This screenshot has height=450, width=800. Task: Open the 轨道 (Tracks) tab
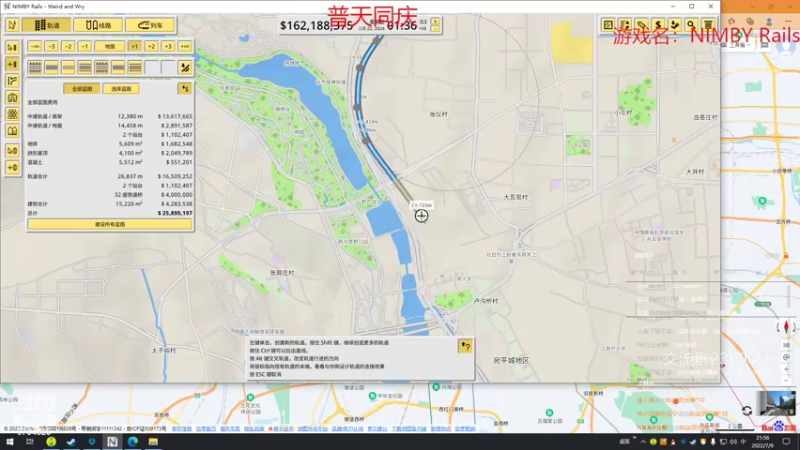tap(46, 25)
